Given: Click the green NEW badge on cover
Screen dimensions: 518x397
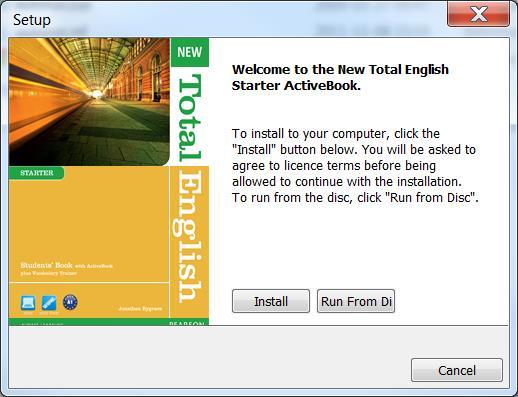Looking at the screenshot, I should [x=190, y=52].
